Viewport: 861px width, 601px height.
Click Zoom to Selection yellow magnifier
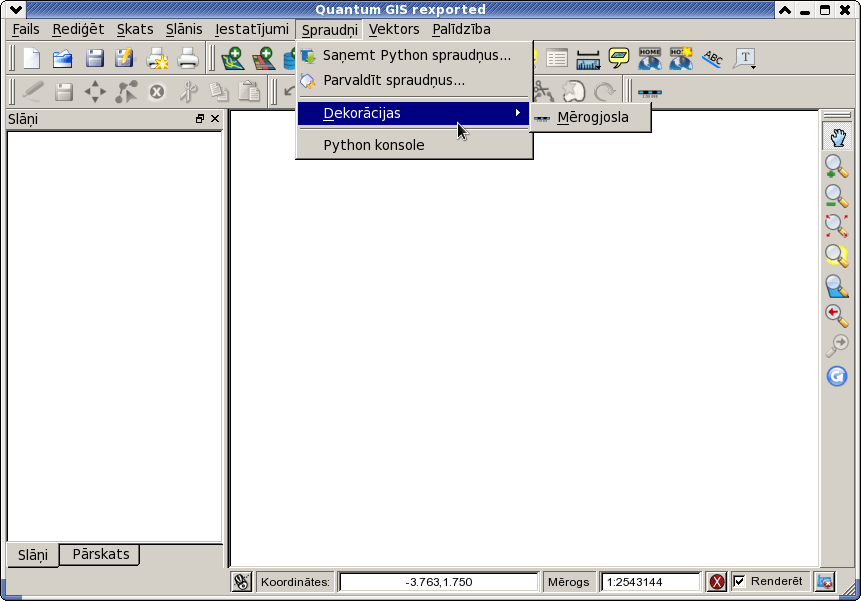(x=837, y=256)
